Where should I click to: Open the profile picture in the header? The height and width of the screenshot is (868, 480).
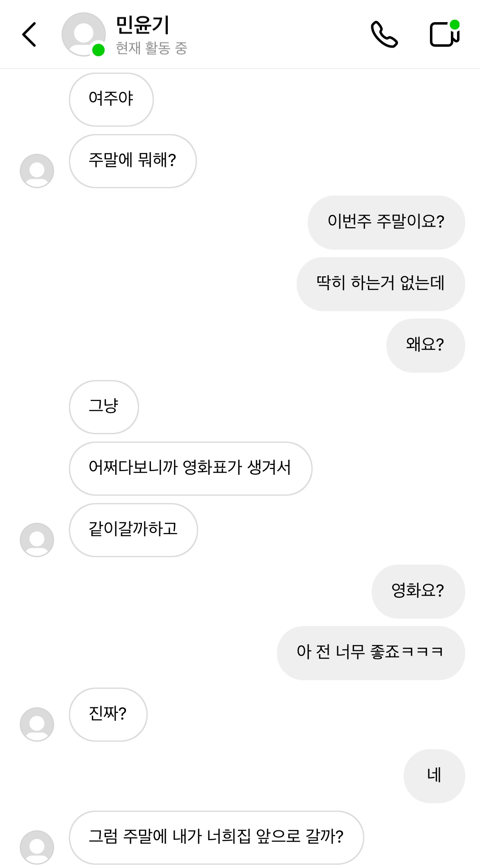83,34
